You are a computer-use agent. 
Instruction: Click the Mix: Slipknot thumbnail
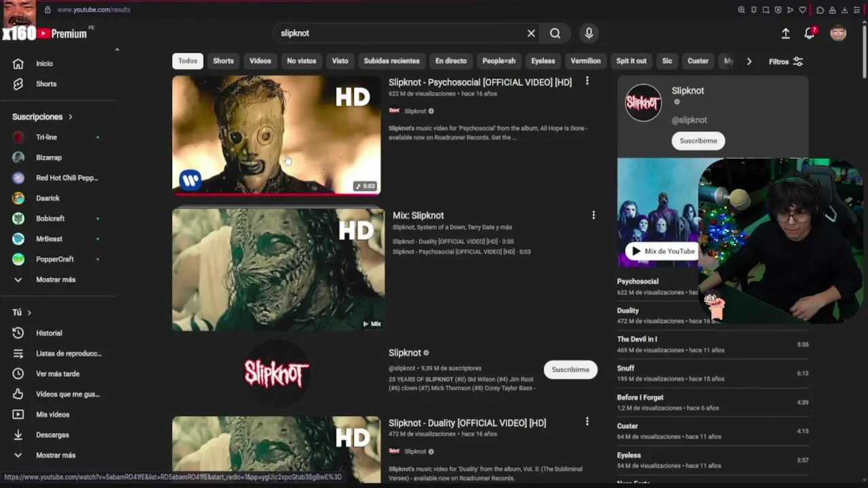pos(278,270)
